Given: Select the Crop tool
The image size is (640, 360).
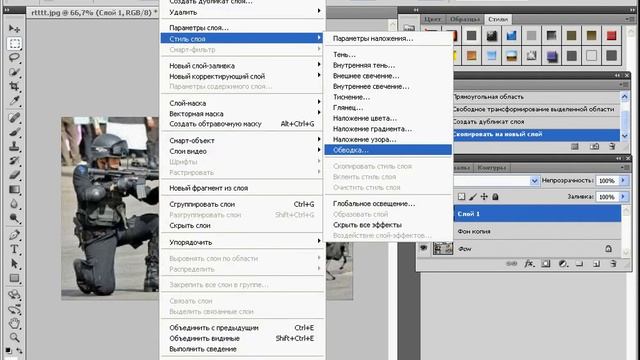Looking at the screenshot, I should click(14, 86).
